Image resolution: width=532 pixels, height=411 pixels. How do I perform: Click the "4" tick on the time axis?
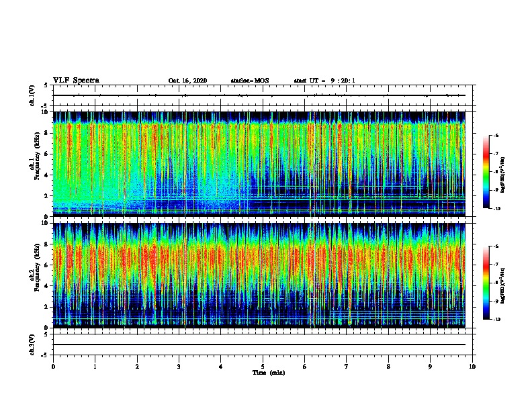tap(221, 367)
